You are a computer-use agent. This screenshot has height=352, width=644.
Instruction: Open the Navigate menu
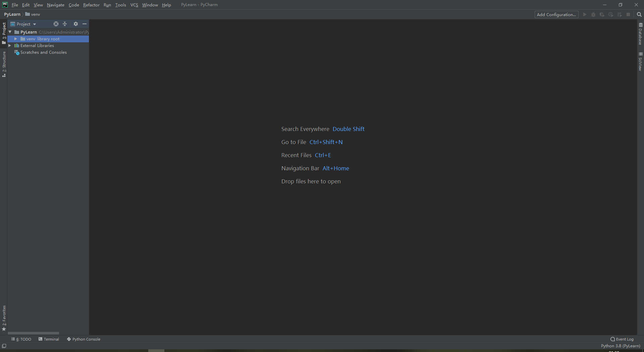coord(56,5)
